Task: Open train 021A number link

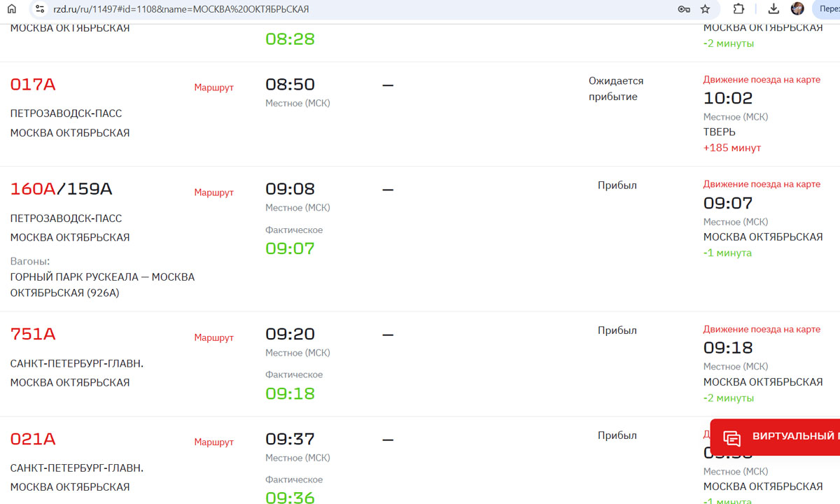Action: point(33,440)
